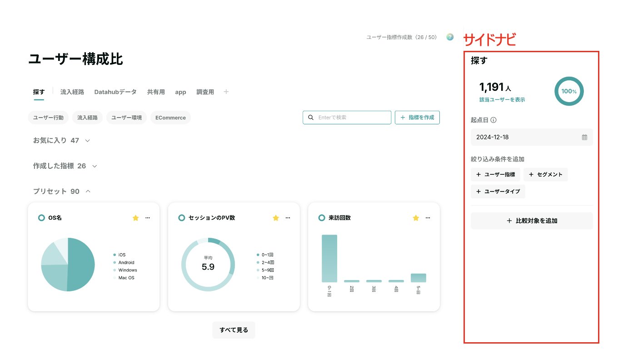Switch to the 流入経路 tab

72,92
